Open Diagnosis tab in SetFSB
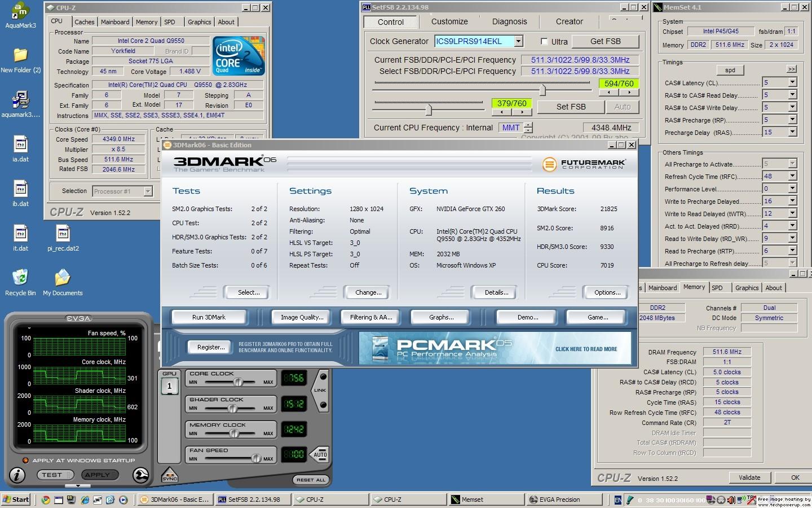The width and height of the screenshot is (812, 508). coord(509,21)
